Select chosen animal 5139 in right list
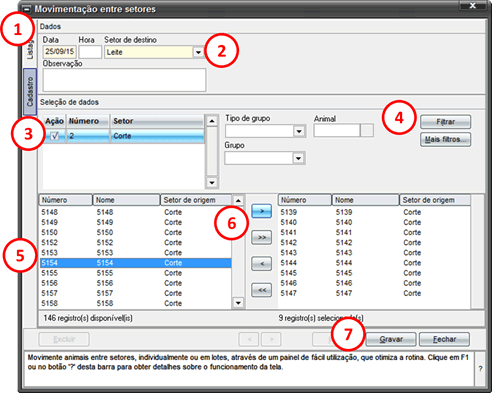 pyautogui.click(x=374, y=212)
